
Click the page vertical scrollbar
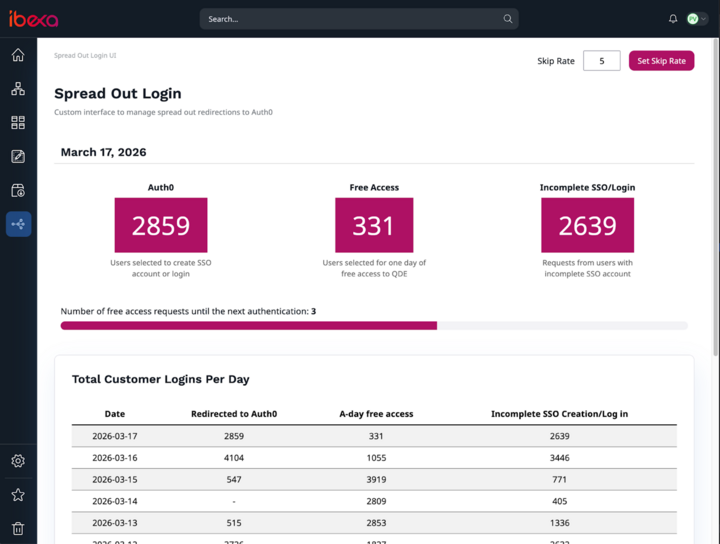(x=715, y=197)
